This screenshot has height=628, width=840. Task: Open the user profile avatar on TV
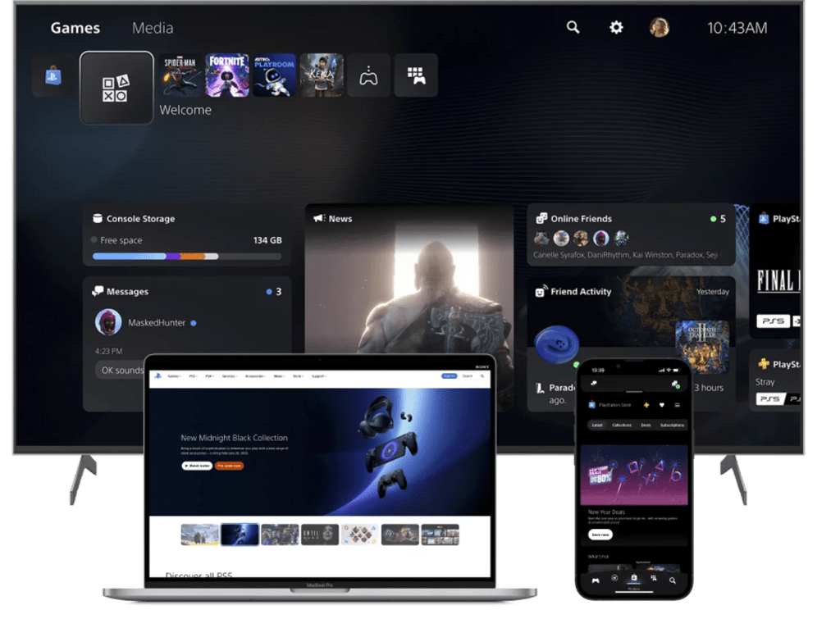(x=659, y=27)
